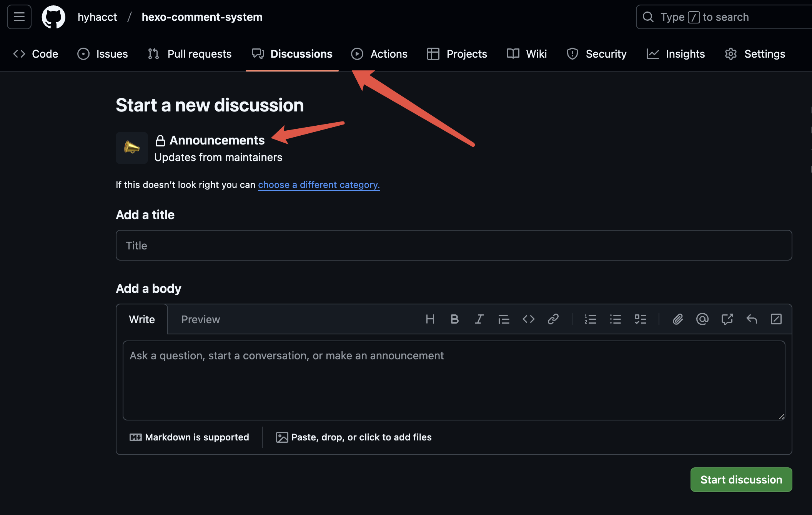Switch to the Preview editor tab
Image resolution: width=812 pixels, height=515 pixels.
[x=201, y=319]
